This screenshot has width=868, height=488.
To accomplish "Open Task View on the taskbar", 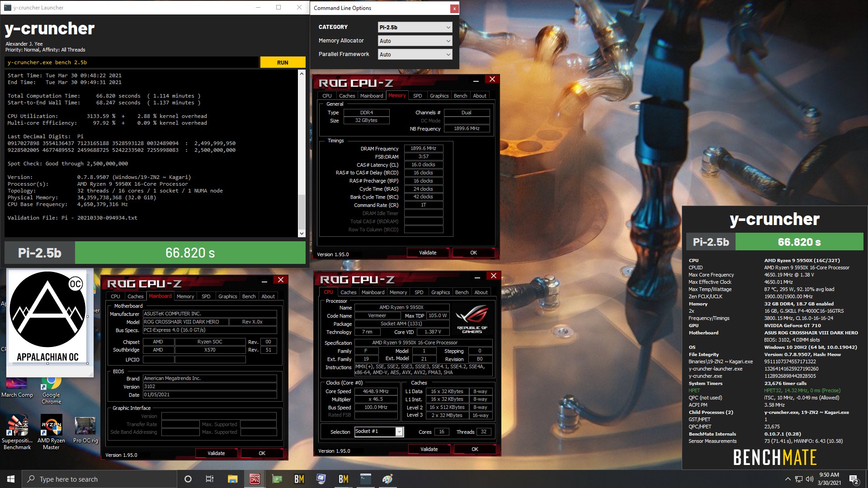I will click(x=210, y=479).
